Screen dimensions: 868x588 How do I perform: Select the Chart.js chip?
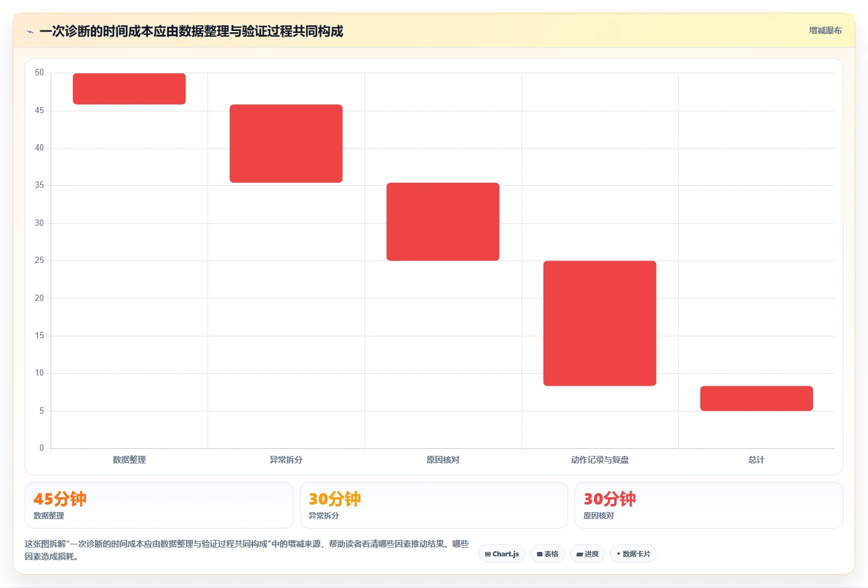502,554
